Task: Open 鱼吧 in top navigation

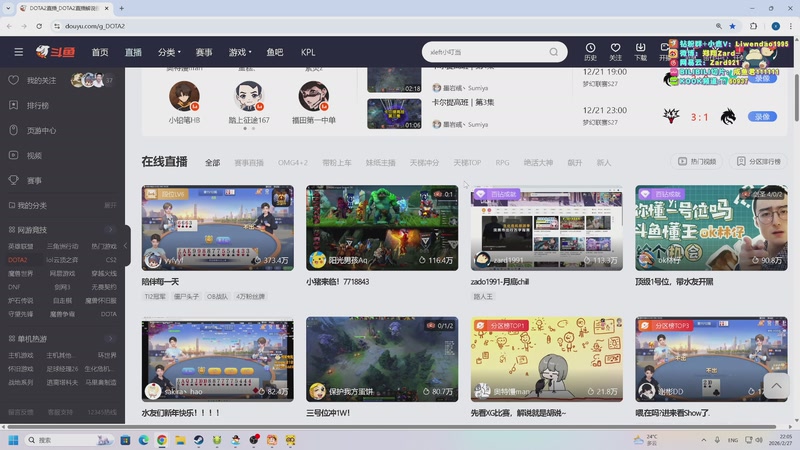Action: (x=274, y=52)
